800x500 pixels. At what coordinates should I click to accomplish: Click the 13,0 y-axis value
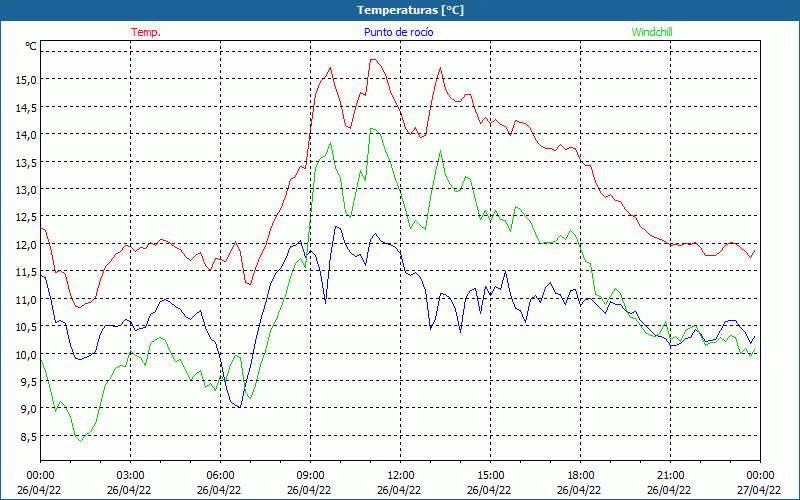coord(27,189)
